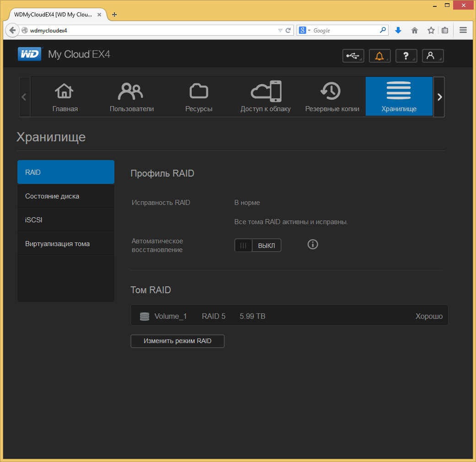This screenshot has height=462, width=476.
Task: Close the WDMyCloudEX4 browser tab
Action: pyautogui.click(x=99, y=15)
